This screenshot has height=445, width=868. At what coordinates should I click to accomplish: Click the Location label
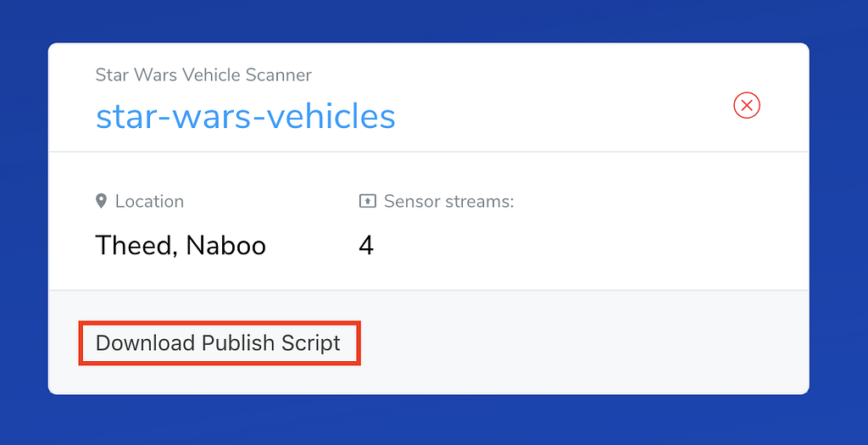[x=149, y=201]
